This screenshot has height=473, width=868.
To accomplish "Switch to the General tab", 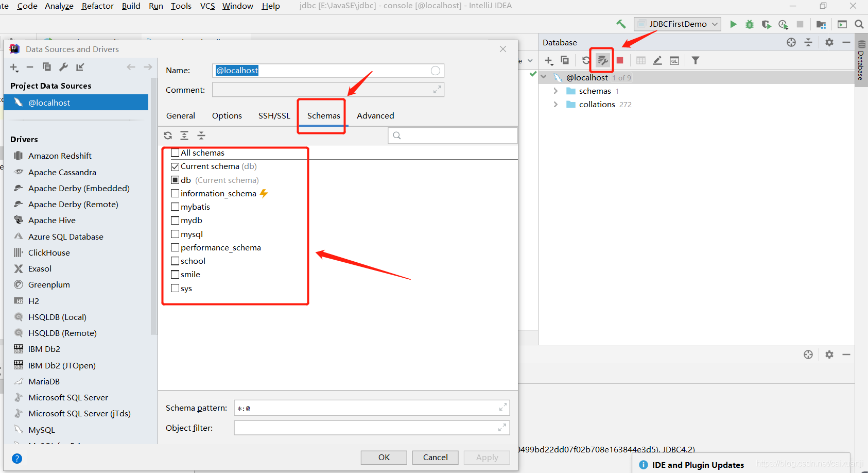I will click(x=181, y=116).
